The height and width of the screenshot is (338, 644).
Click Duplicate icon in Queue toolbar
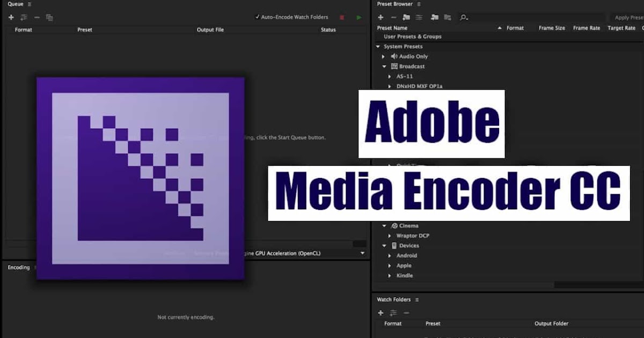coord(49,18)
